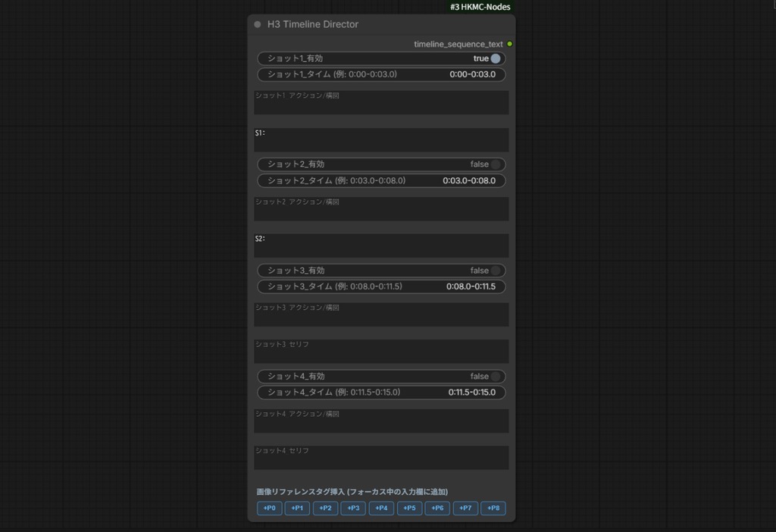
Task: Add the +P6 reference tag
Action: (437, 509)
